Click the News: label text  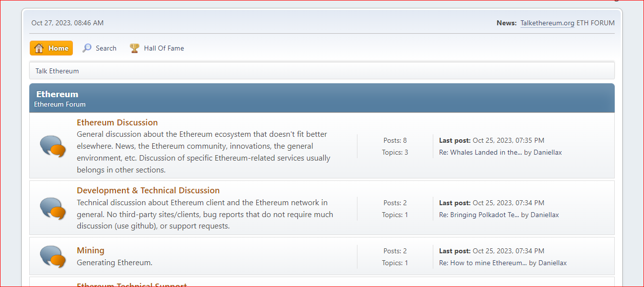click(x=507, y=23)
